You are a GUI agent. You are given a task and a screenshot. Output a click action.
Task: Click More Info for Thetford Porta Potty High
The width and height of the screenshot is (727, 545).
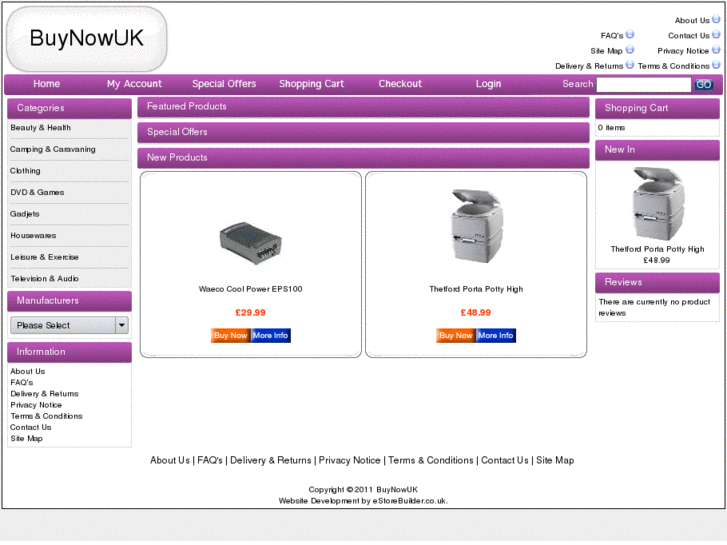tap(496, 335)
